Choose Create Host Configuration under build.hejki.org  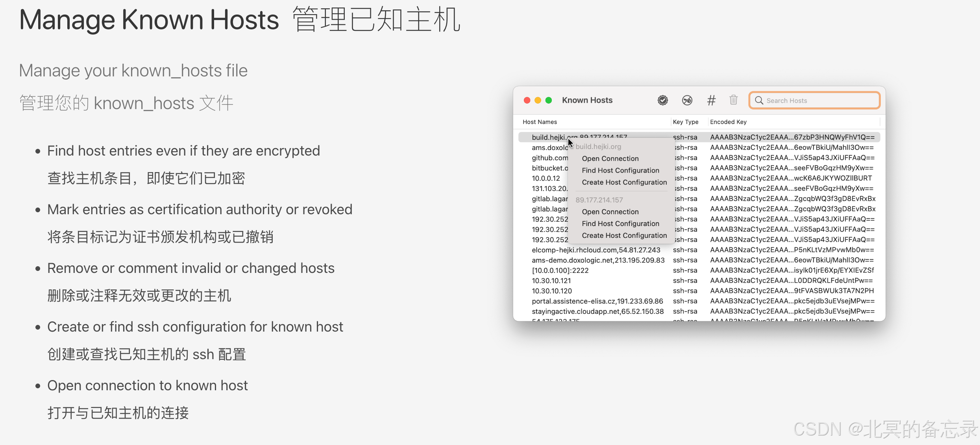point(624,182)
